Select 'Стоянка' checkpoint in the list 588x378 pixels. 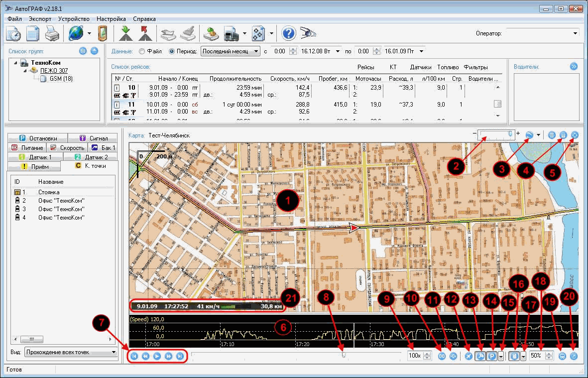[x=49, y=192]
